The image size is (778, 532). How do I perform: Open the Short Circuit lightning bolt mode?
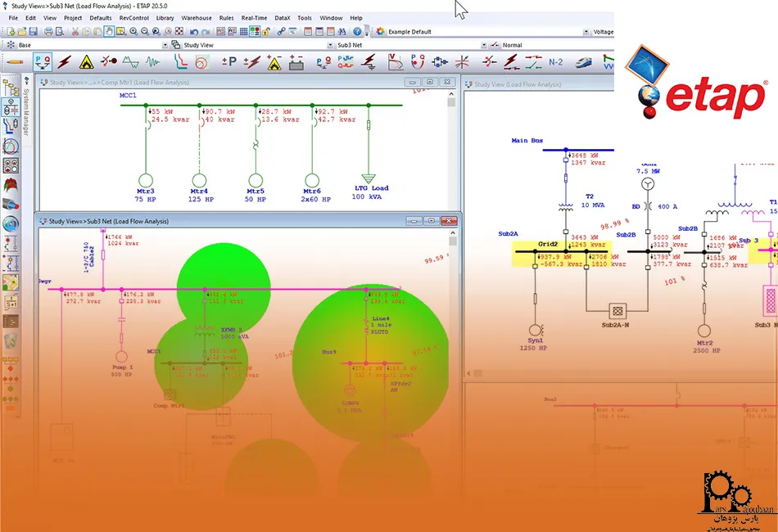pyautogui.click(x=65, y=61)
